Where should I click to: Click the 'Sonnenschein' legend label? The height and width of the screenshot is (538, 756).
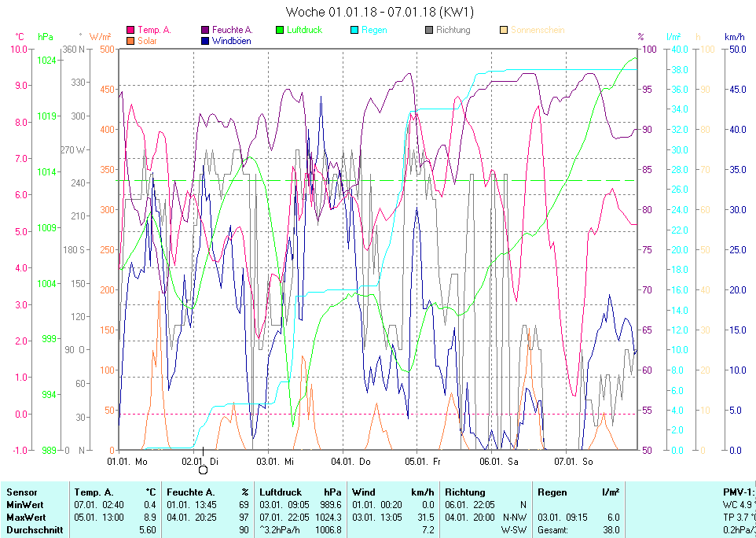tap(538, 30)
